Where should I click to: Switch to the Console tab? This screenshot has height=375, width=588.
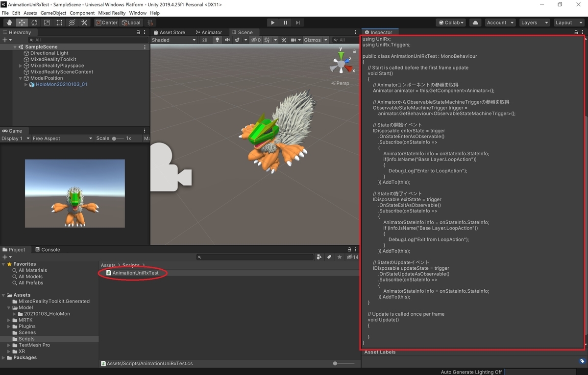[x=47, y=249]
